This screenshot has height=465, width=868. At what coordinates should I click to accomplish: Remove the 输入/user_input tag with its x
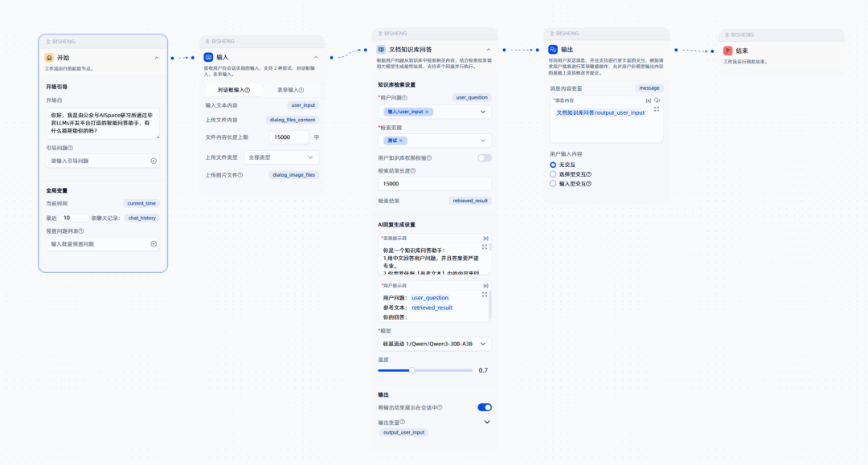click(427, 112)
